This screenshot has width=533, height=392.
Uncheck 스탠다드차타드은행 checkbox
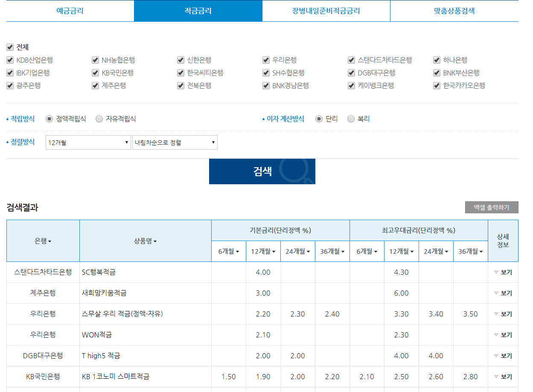[351, 60]
